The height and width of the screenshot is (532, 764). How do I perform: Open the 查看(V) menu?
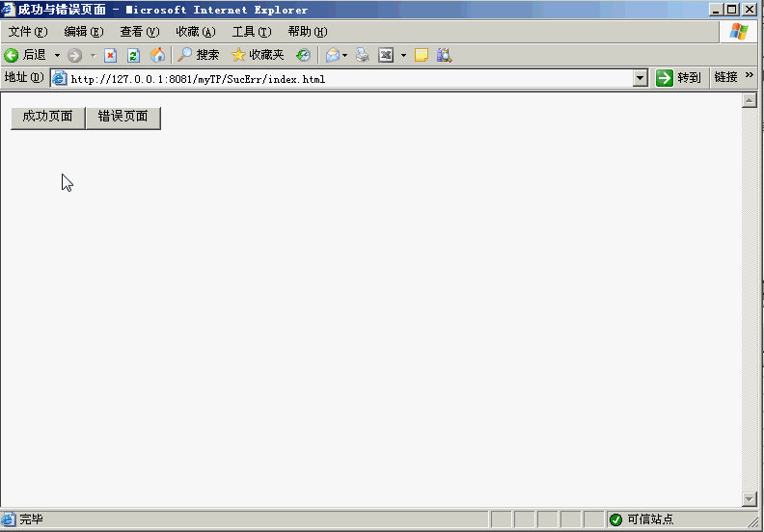[x=140, y=32]
